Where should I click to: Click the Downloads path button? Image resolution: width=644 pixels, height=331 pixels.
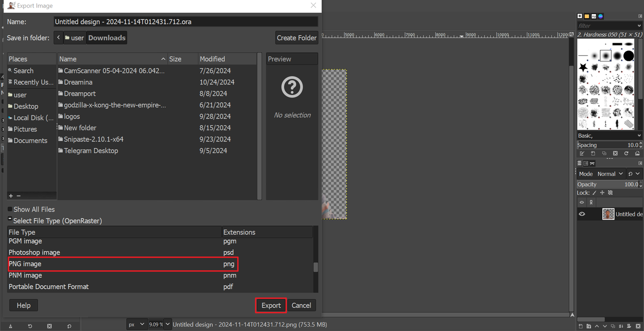click(x=107, y=38)
